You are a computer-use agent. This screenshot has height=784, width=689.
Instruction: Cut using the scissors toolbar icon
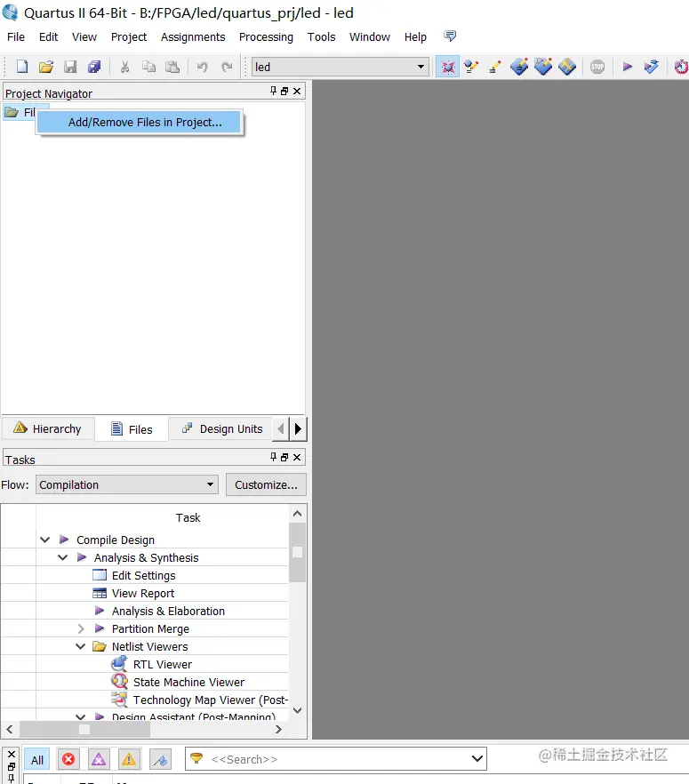point(125,67)
